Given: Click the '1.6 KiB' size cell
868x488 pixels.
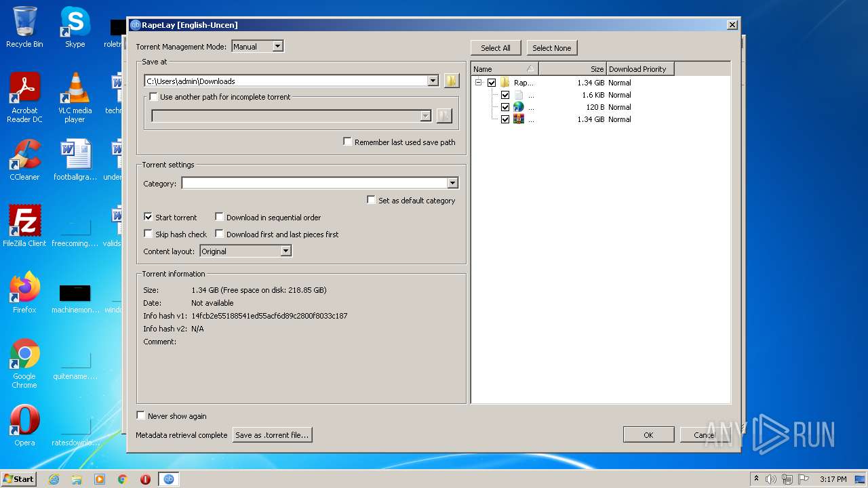Looking at the screenshot, I should (593, 95).
